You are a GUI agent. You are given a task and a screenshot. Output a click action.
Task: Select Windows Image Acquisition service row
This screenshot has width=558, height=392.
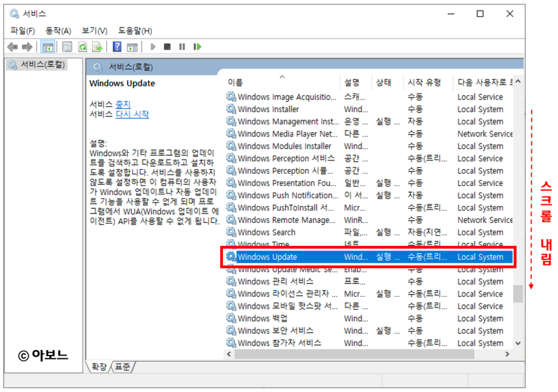click(369, 97)
